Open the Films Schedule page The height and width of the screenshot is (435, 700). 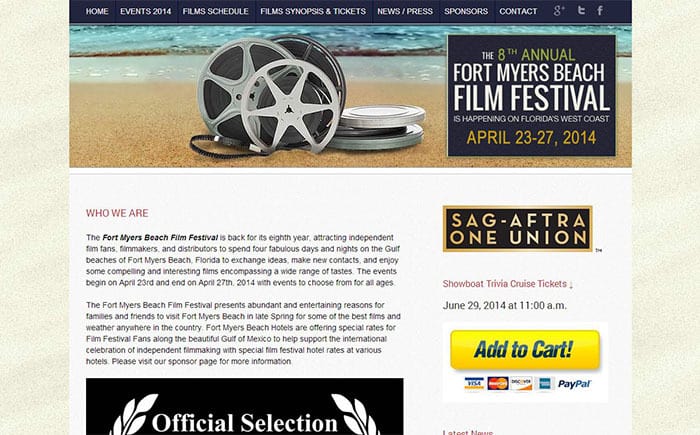[x=216, y=11]
